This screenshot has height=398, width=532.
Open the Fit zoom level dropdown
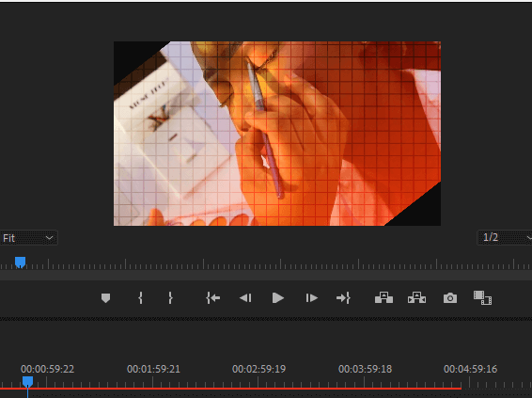tap(28, 238)
